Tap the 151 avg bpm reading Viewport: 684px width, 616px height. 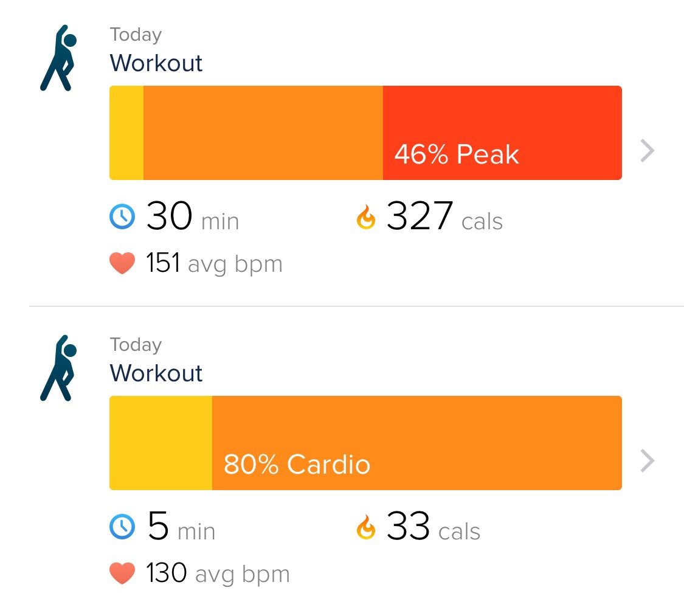pyautogui.click(x=214, y=264)
